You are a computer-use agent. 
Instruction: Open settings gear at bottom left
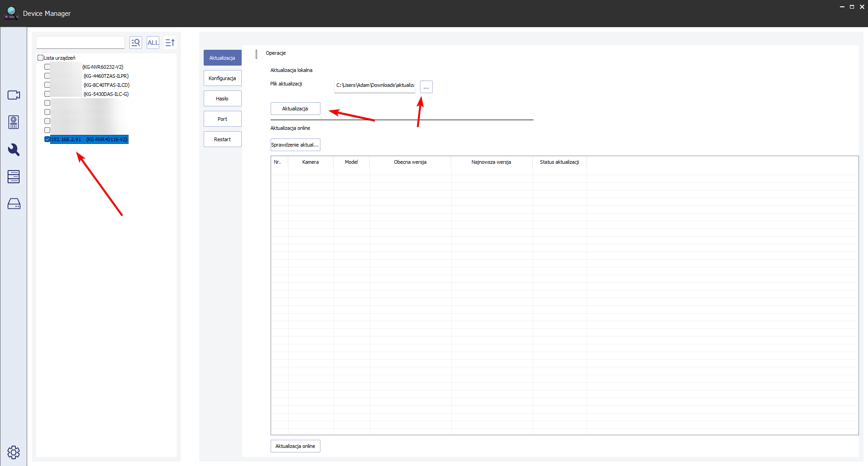[14, 452]
